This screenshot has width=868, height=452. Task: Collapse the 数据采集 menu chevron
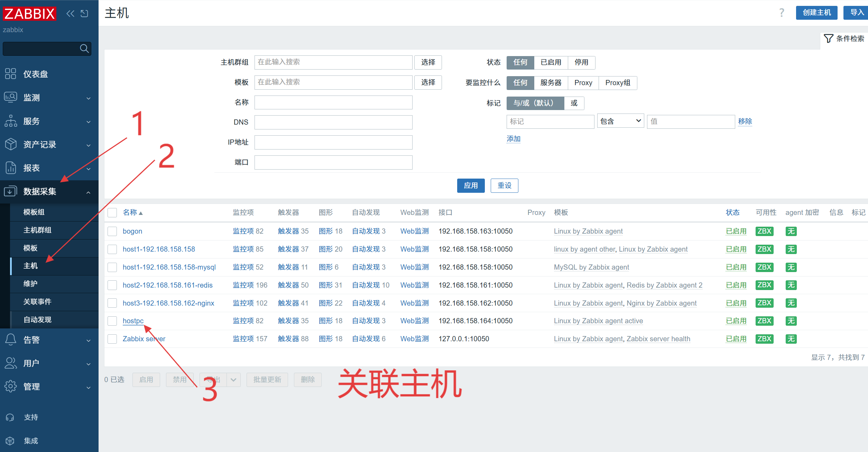(89, 192)
